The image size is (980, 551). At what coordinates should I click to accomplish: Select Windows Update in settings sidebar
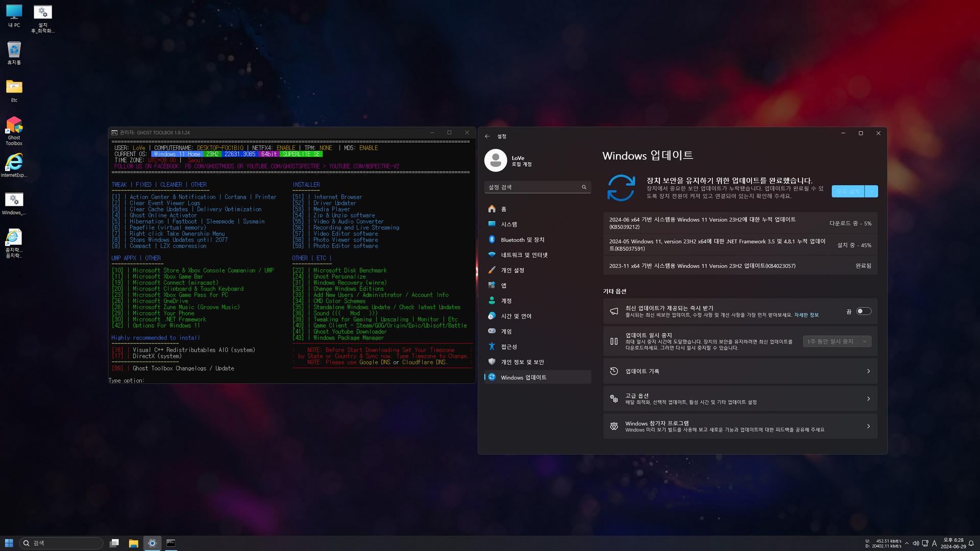coord(523,378)
